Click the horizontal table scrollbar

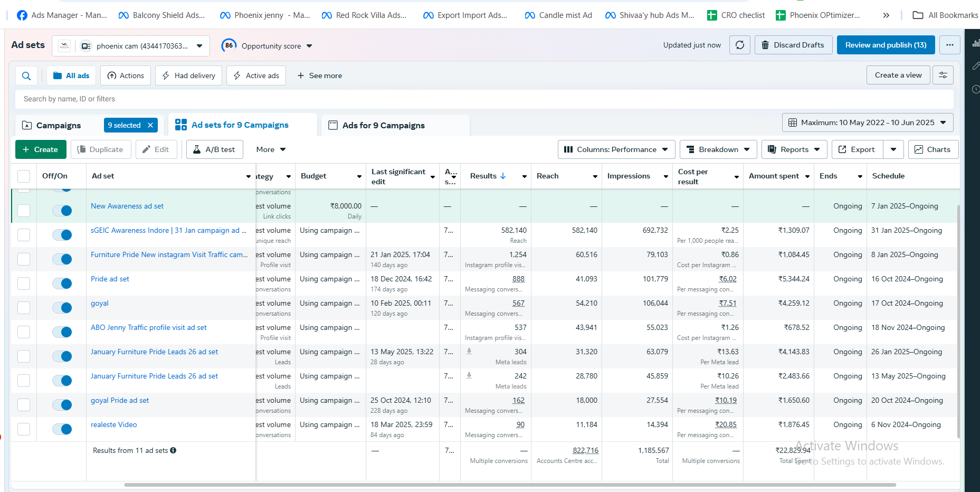pos(510,485)
